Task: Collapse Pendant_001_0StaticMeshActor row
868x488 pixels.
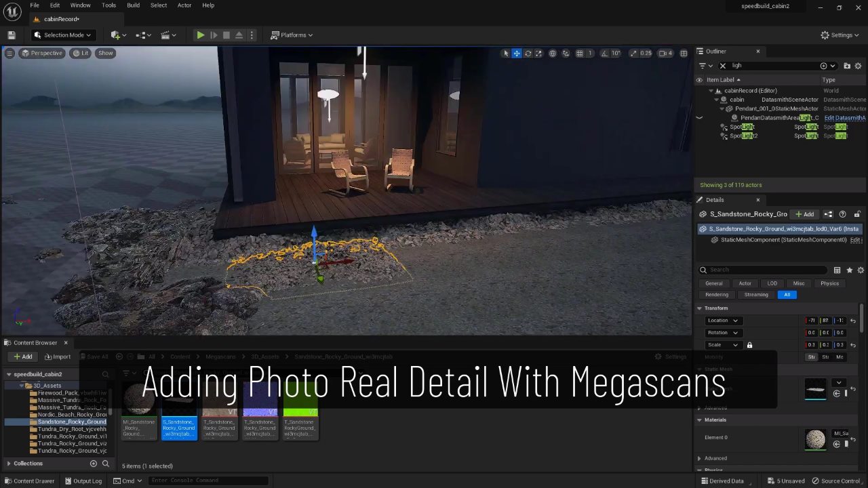Action: click(x=722, y=108)
